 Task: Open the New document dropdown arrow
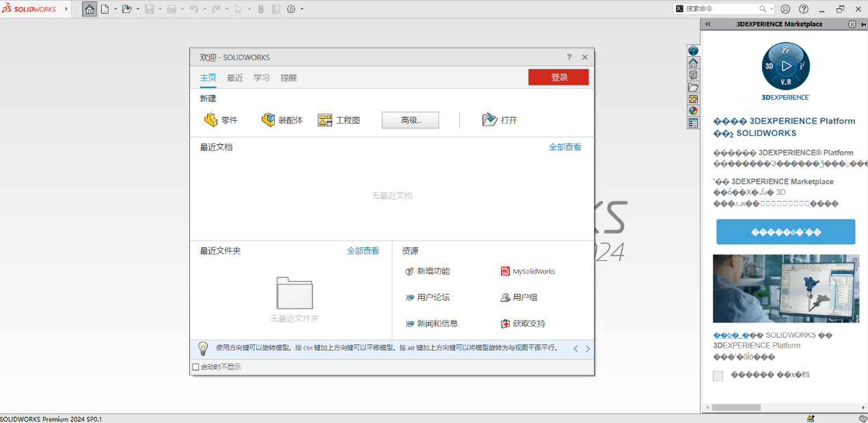pyautogui.click(x=115, y=9)
